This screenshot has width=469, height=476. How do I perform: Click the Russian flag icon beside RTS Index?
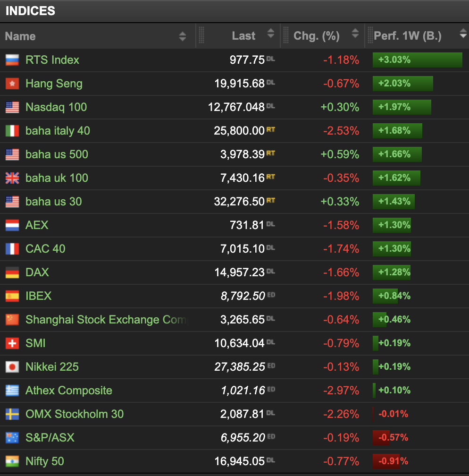(x=12, y=60)
